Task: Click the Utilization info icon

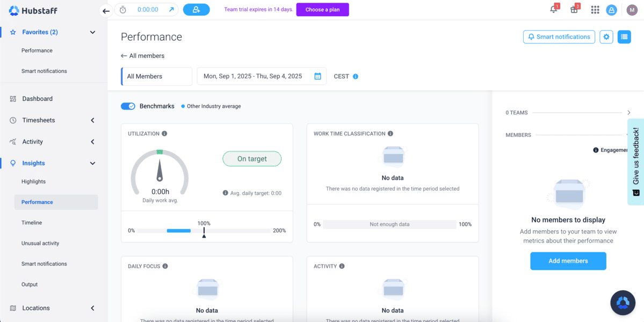Action: 164,134
